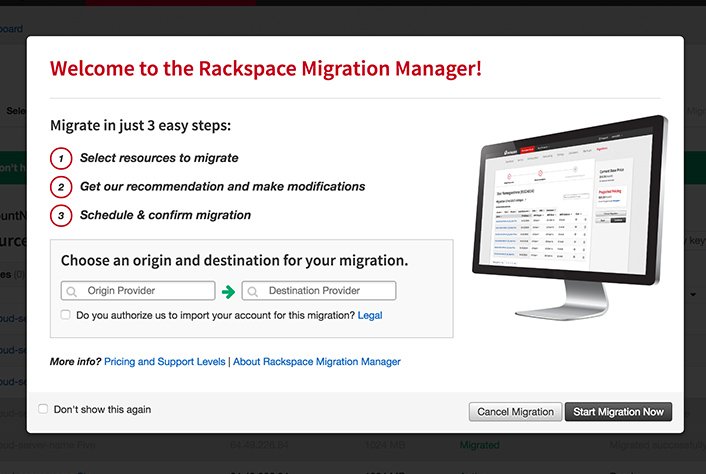The height and width of the screenshot is (474, 706).
Task: Open About Rackspace Migration Manager link
Action: (317, 361)
